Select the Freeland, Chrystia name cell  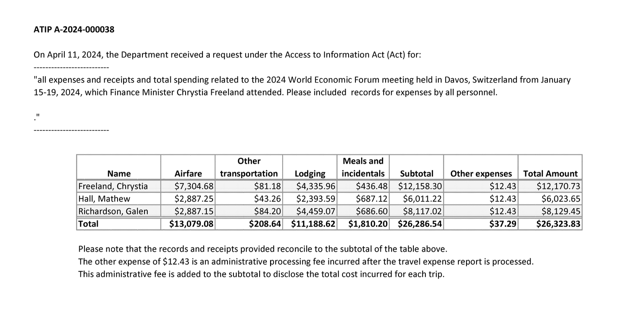click(x=113, y=186)
